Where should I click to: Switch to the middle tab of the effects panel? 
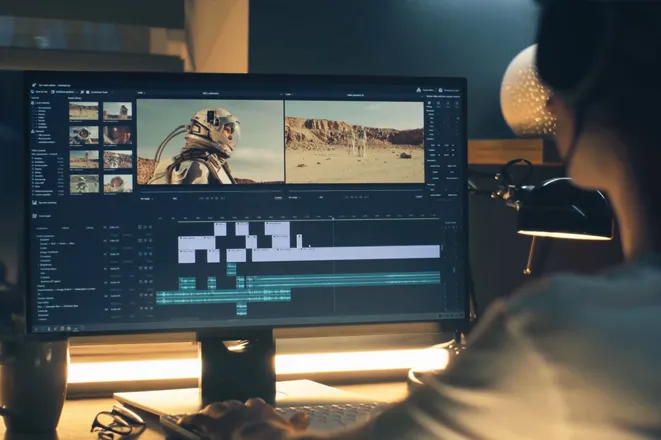(65, 228)
